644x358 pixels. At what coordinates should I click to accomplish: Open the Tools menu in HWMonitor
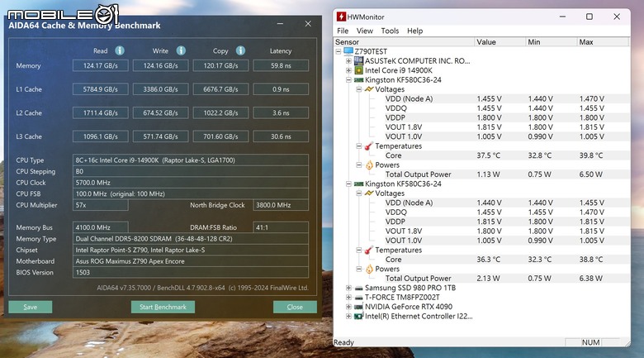[390, 31]
